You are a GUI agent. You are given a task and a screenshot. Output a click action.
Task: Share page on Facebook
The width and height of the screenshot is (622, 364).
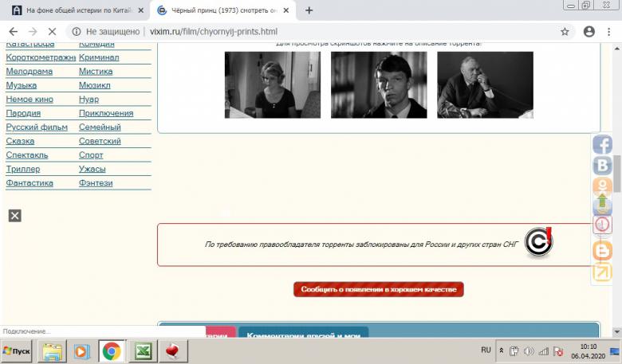pyautogui.click(x=602, y=145)
